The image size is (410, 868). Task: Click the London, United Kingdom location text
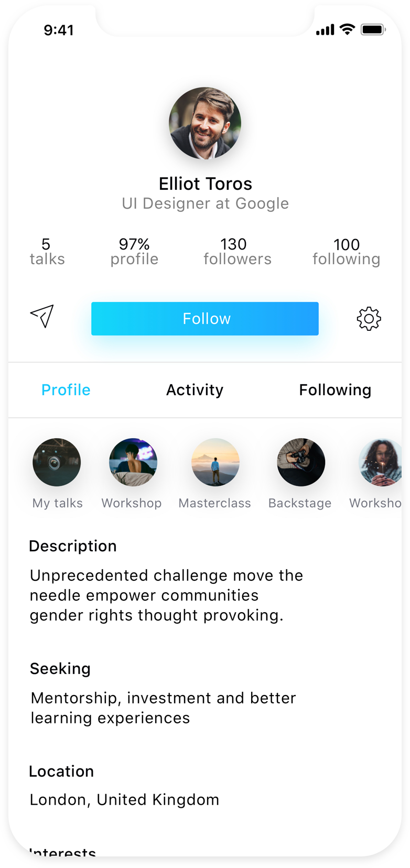(124, 800)
